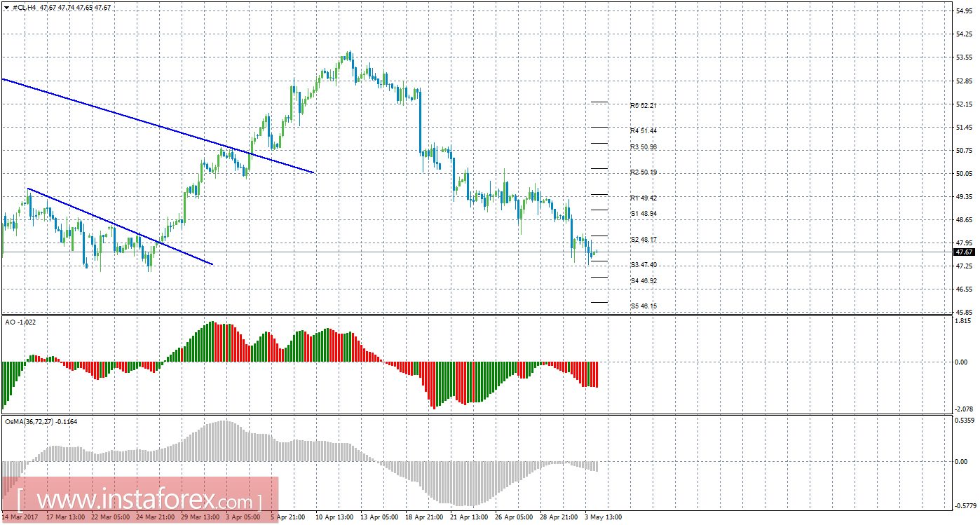This screenshot has height=525, width=980.
Task: Click price scale value 52.15
Action: point(965,104)
